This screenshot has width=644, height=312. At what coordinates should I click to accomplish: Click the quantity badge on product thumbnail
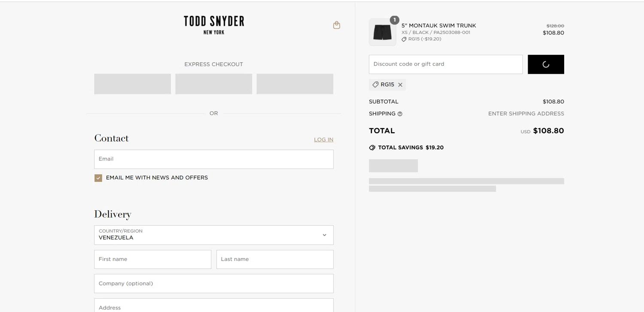pos(395,20)
